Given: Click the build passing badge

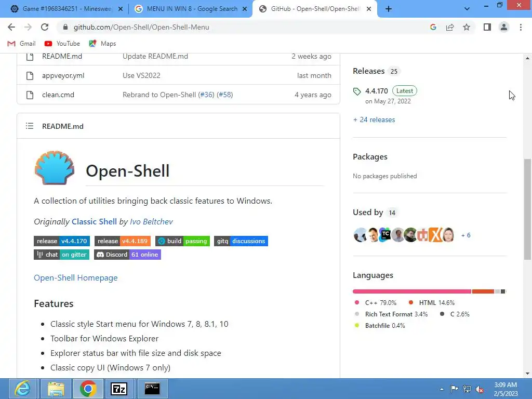Looking at the screenshot, I should [182, 241].
